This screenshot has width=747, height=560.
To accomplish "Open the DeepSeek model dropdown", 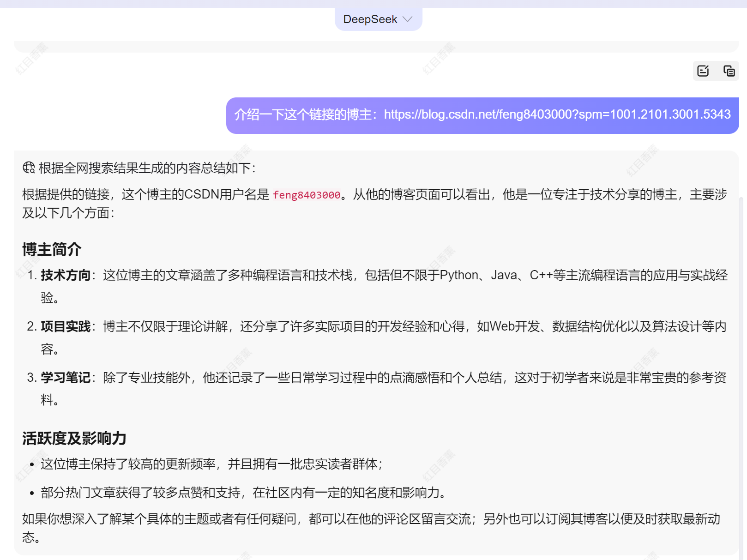I will [378, 19].
